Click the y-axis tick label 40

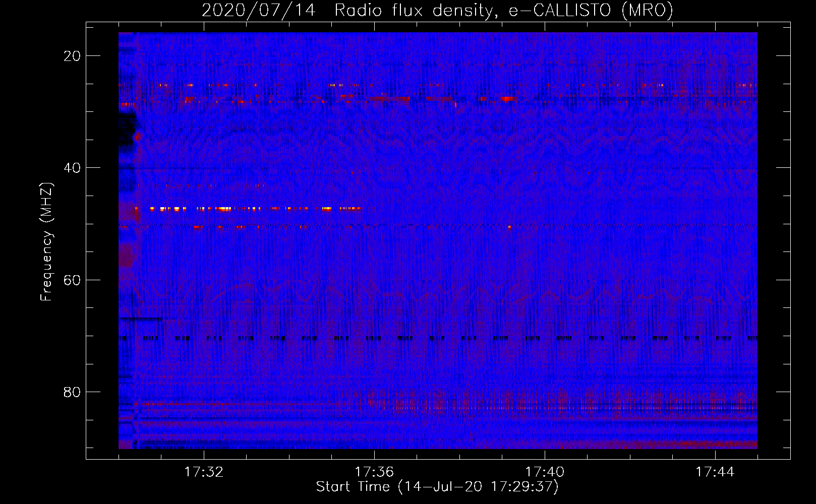click(x=72, y=168)
